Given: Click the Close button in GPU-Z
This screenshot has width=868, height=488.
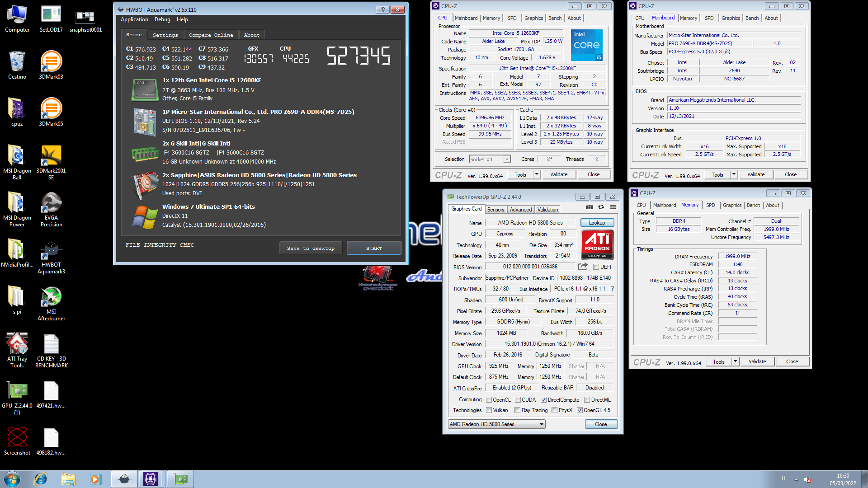Looking at the screenshot, I should [601, 424].
